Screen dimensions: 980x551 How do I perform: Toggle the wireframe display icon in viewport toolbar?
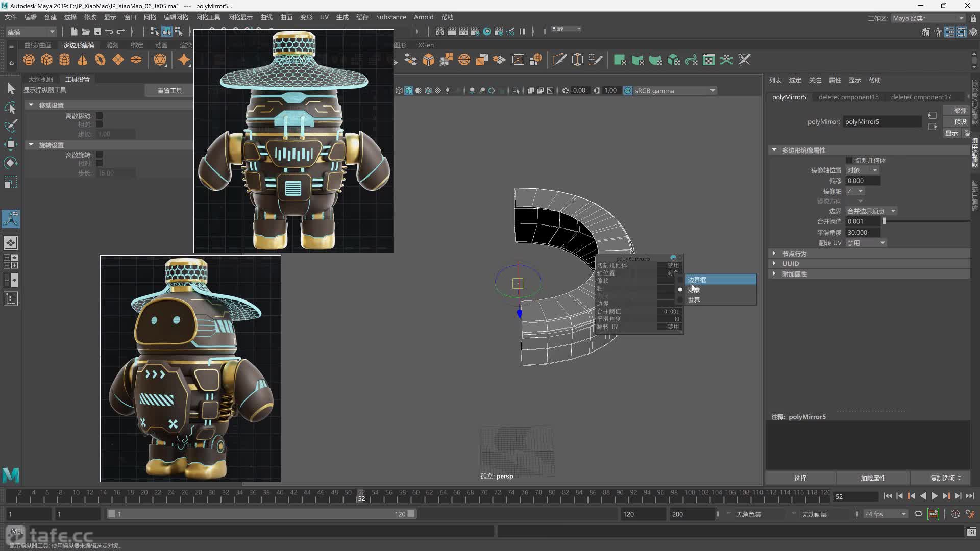coord(399,91)
